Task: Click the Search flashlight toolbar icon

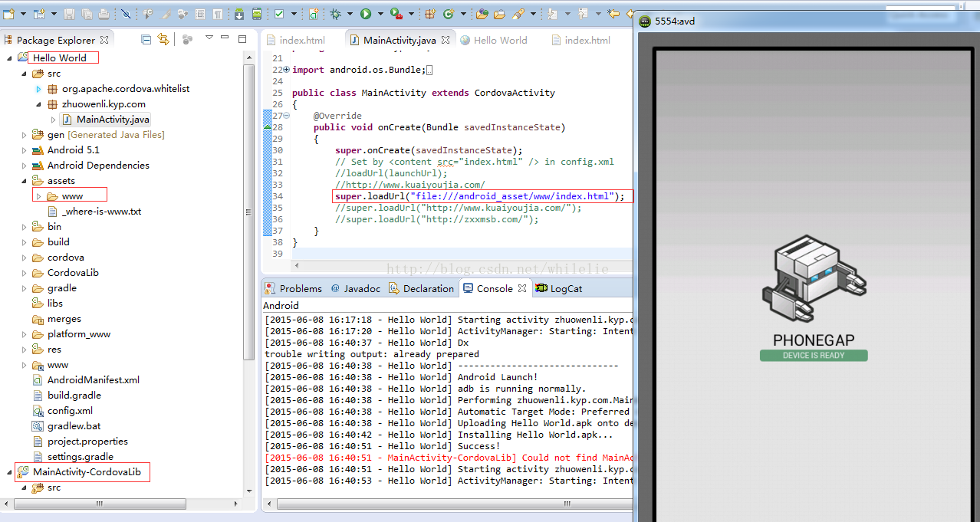Action: click(518, 14)
